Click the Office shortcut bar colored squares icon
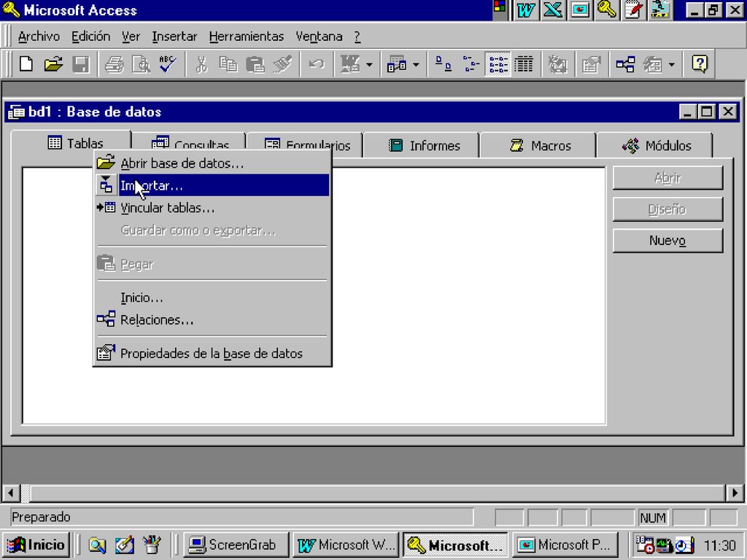Screen dimensions: 747x560 pyautogui.click(x=499, y=9)
